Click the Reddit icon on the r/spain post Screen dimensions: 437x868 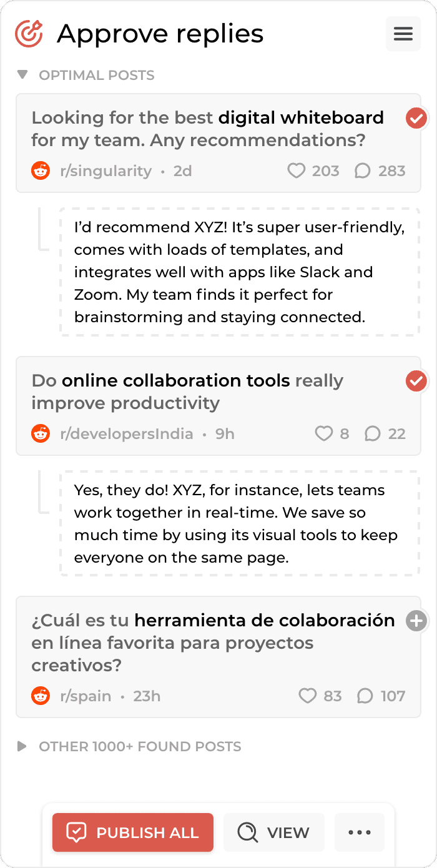[41, 696]
